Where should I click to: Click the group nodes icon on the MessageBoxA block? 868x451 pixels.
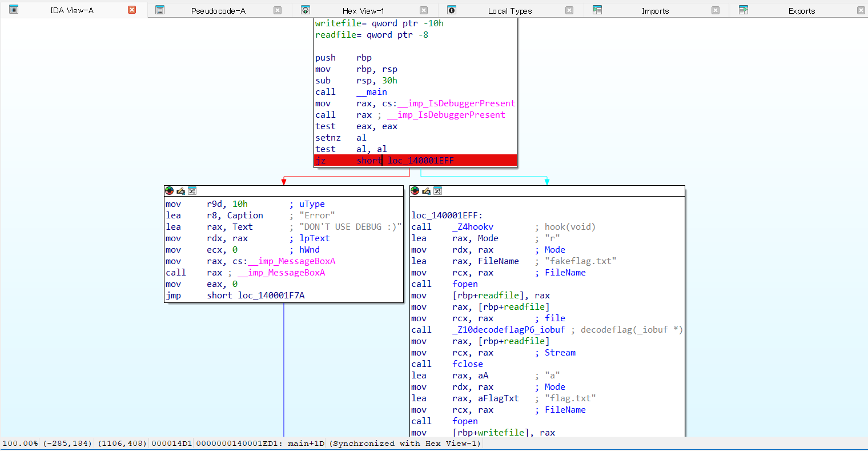[192, 191]
